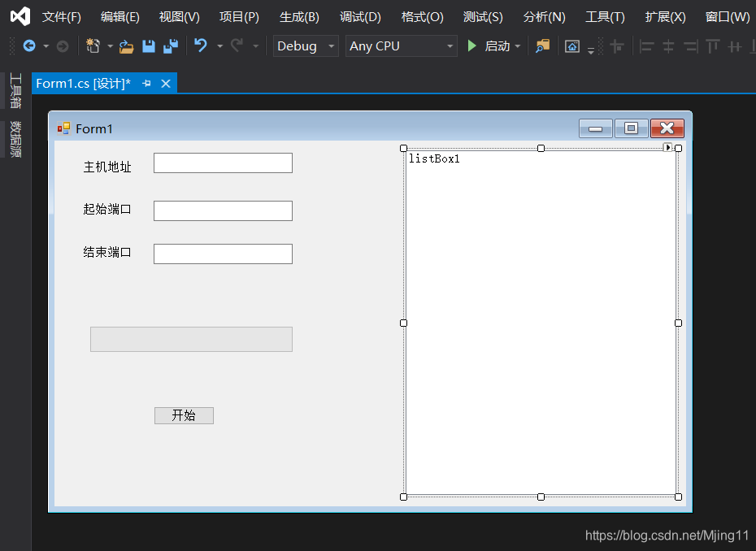Select the 开始 button on the form
Screen dimensions: 756x551
[x=184, y=415]
